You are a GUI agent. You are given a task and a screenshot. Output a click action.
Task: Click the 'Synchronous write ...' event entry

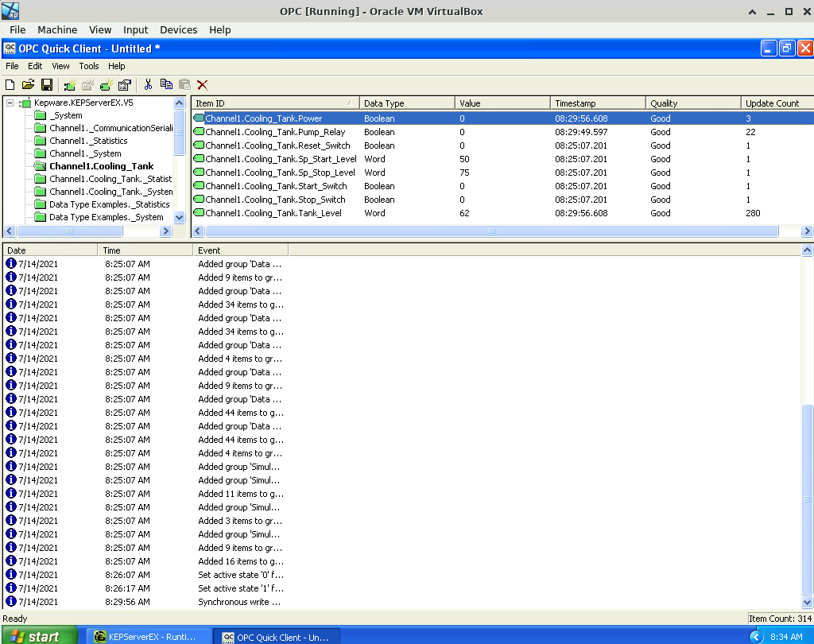[x=239, y=602]
